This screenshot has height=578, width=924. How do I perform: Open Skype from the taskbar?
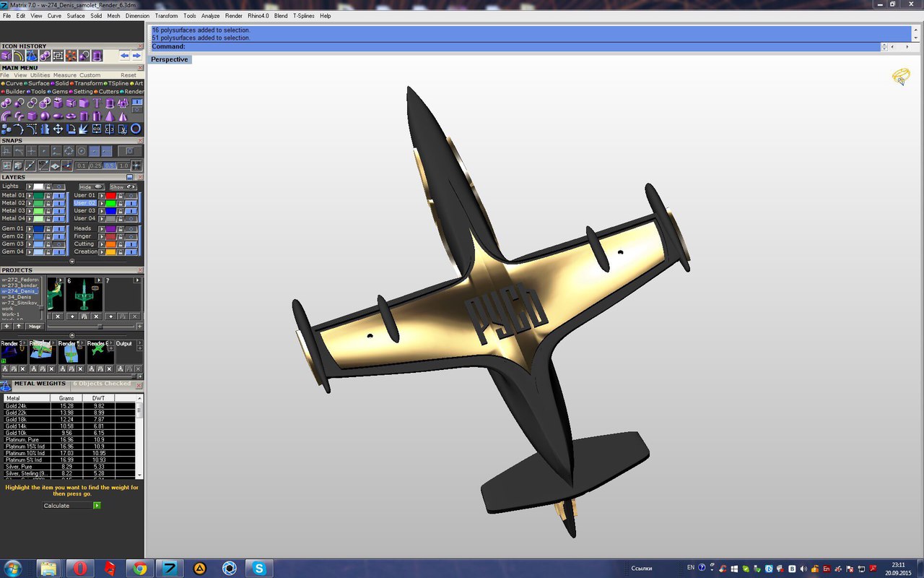(259, 568)
